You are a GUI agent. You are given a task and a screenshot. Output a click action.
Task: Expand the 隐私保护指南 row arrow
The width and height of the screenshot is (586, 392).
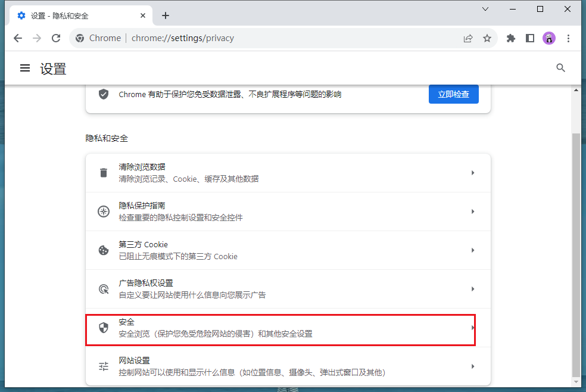(x=473, y=211)
